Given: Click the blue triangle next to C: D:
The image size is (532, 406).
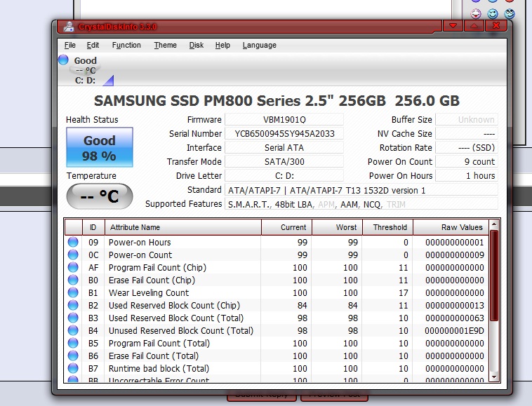Looking at the screenshot, I should pyautogui.click(x=109, y=81).
